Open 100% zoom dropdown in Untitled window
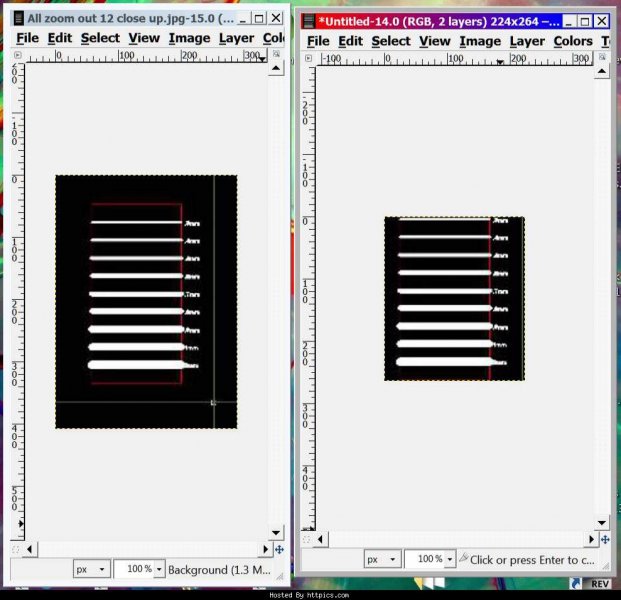This screenshot has height=600, width=621. pos(450,559)
